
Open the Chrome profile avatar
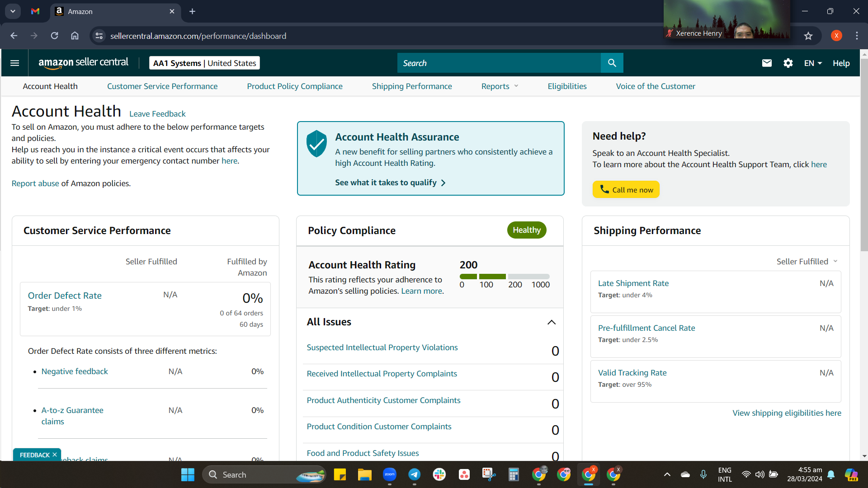click(x=836, y=36)
